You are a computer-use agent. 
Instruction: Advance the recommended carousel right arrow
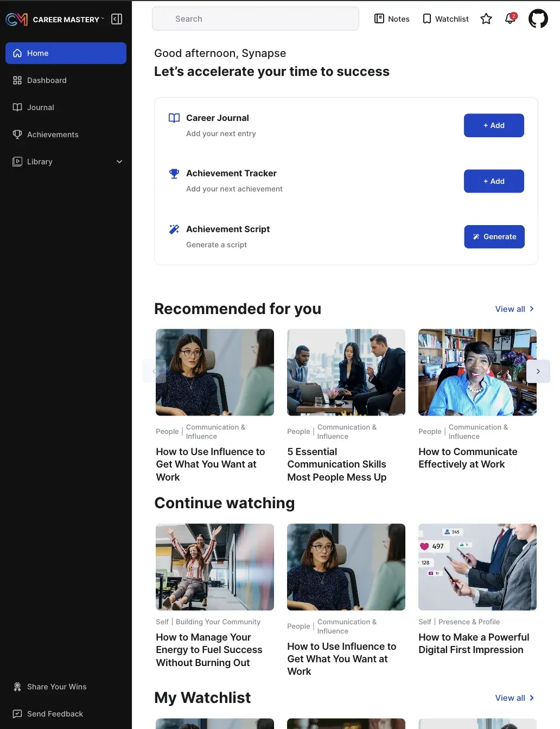point(538,372)
